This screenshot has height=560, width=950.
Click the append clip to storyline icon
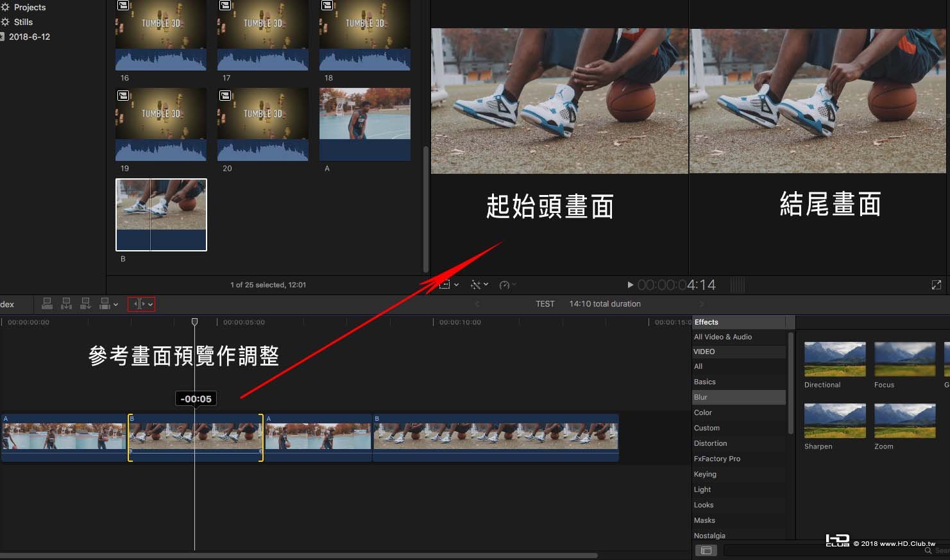[85, 303]
